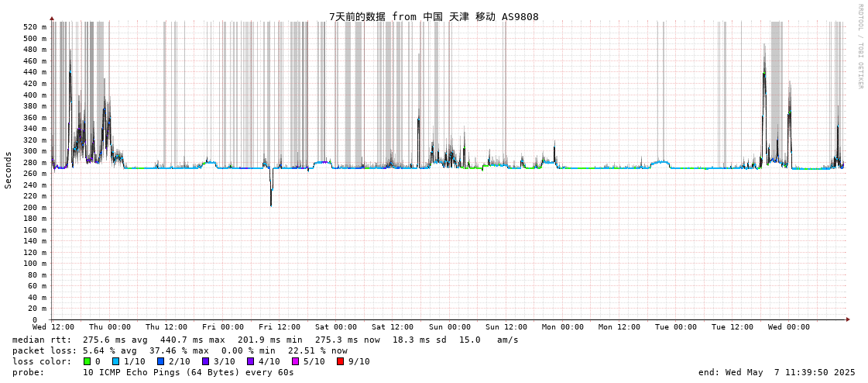Click the "Fri 12:00" x-axis label

tap(280, 327)
